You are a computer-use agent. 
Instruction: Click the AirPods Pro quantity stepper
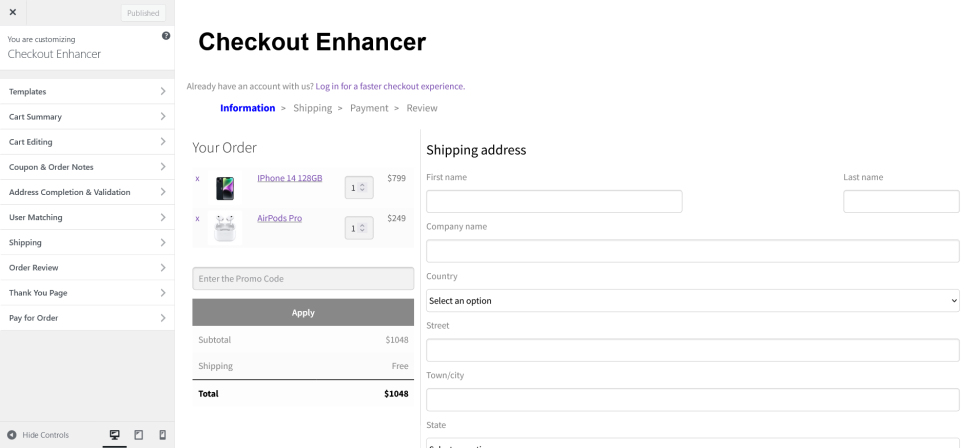pyautogui.click(x=358, y=228)
